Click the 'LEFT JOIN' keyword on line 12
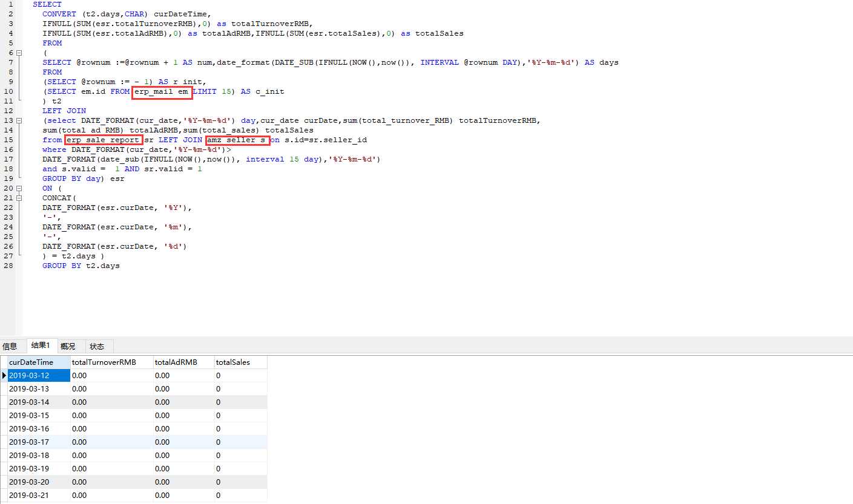 [64, 111]
